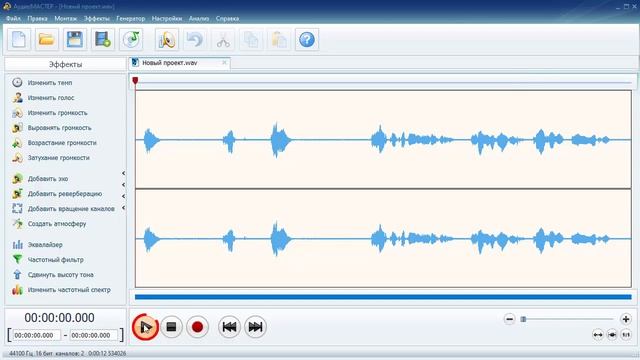Click the red playhead marker
This screenshot has height=360, width=640.
click(x=135, y=81)
